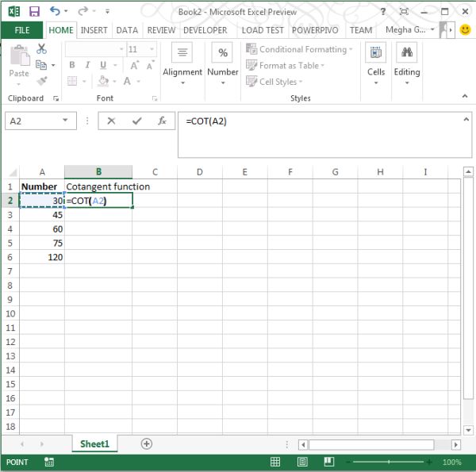The height and width of the screenshot is (472, 476).
Task: Click the Decrease Font Size icon
Action: pyautogui.click(x=150, y=65)
